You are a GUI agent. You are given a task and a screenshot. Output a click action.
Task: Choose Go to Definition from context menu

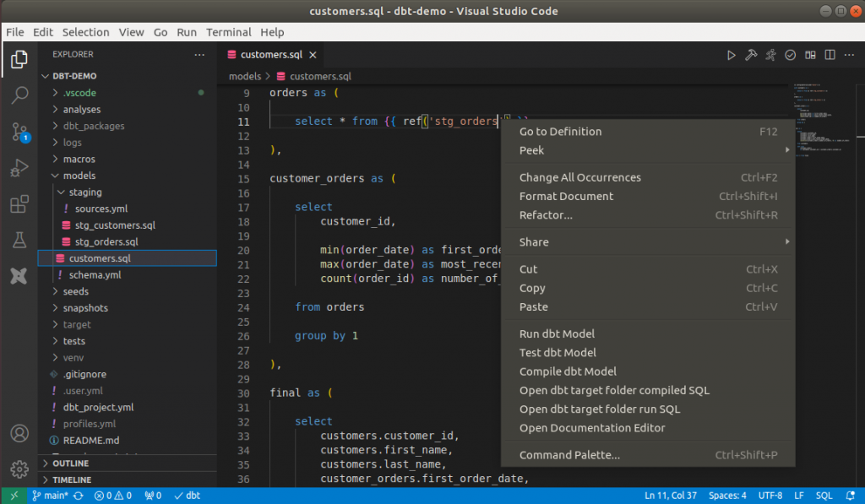648,132
